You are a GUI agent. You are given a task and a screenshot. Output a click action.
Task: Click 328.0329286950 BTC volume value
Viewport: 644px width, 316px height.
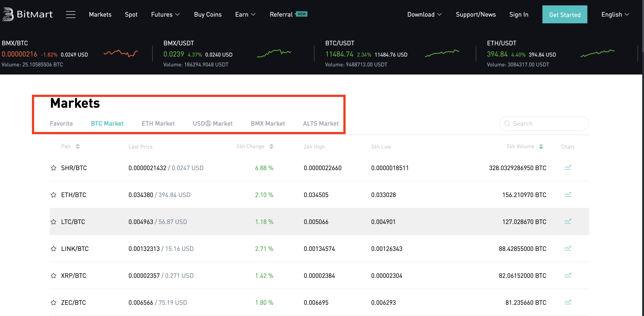coord(517,168)
